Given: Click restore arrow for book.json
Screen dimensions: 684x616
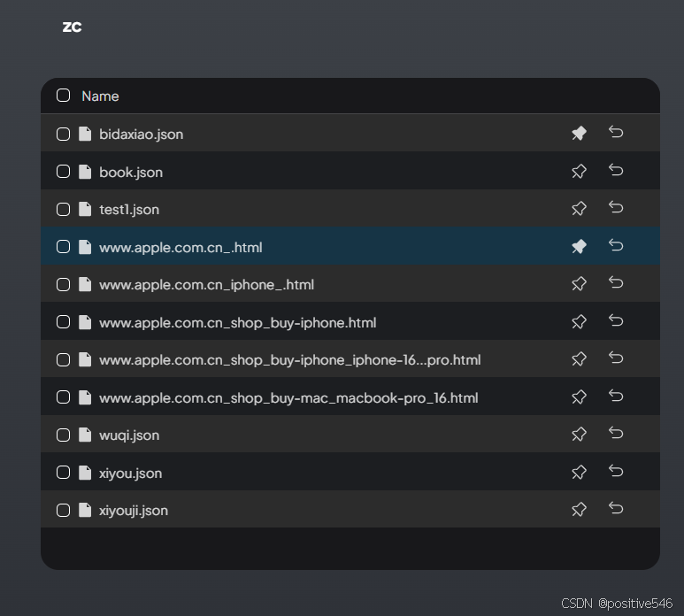Looking at the screenshot, I should click(x=616, y=170).
